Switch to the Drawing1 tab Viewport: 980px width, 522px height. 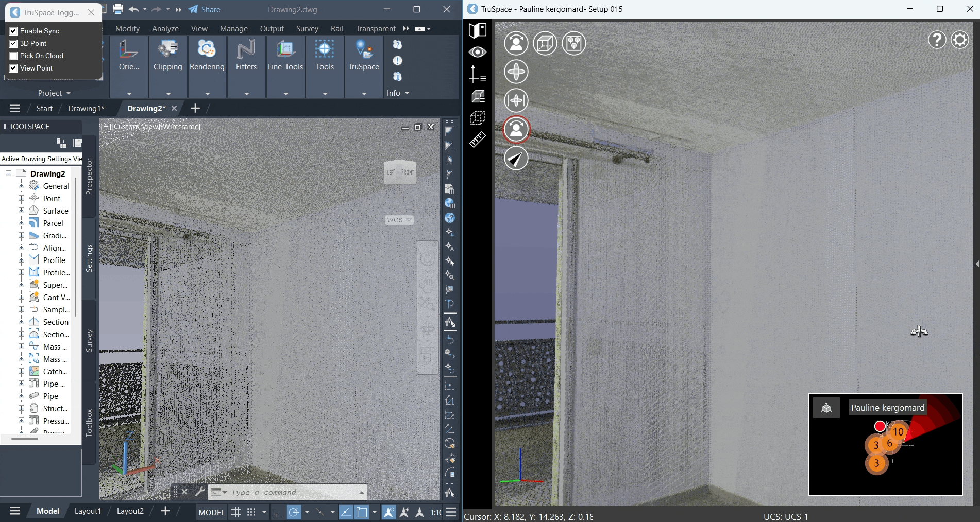point(86,109)
